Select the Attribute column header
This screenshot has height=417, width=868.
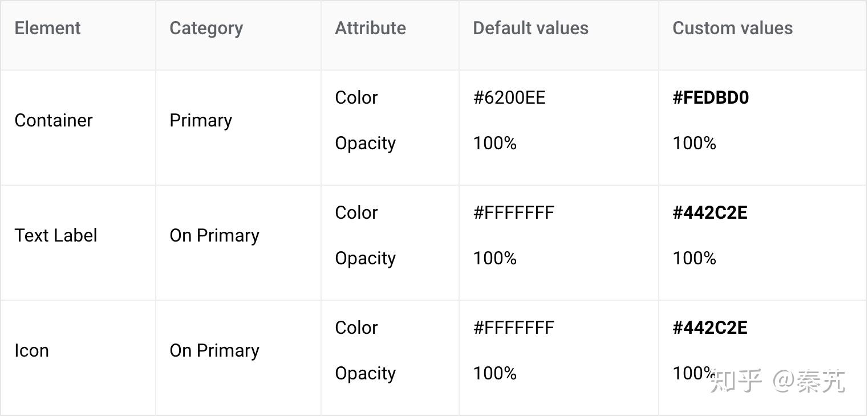(370, 28)
